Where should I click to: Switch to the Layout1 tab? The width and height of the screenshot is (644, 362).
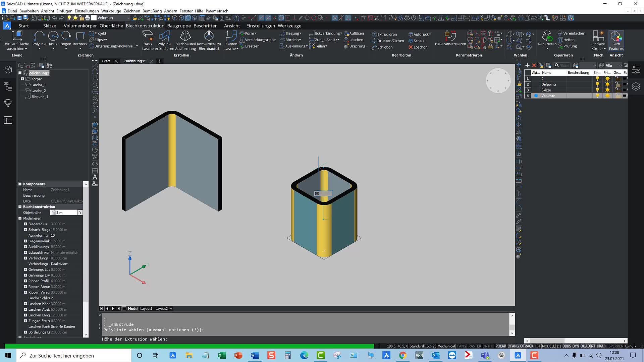pos(146,309)
